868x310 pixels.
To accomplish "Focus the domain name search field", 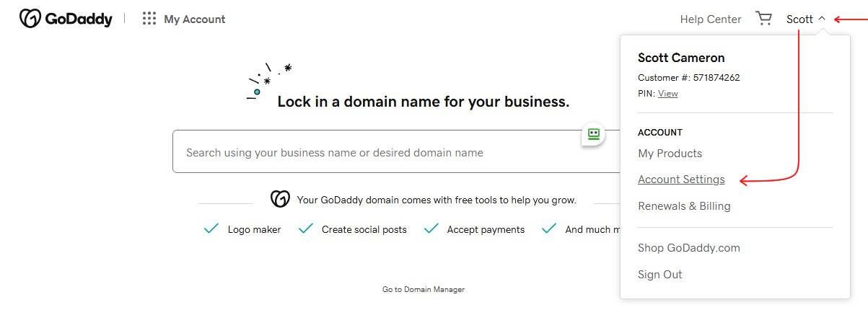I will click(x=396, y=152).
